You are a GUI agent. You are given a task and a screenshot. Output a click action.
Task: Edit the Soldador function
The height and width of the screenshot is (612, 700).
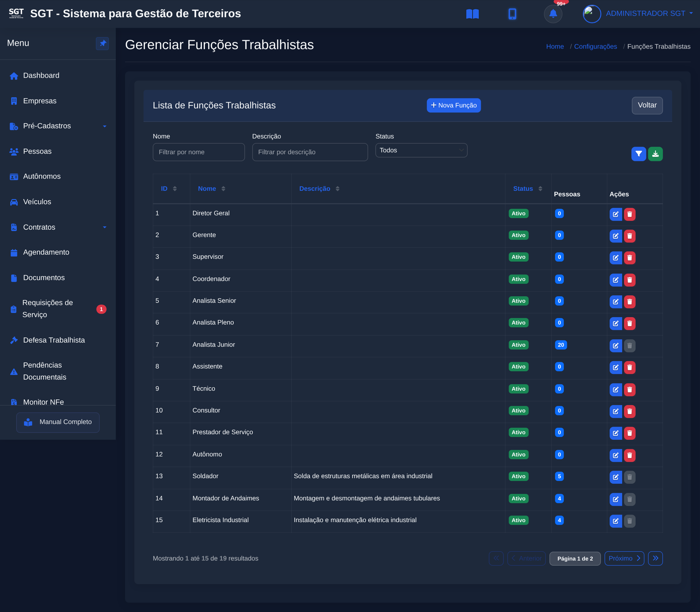616,477
